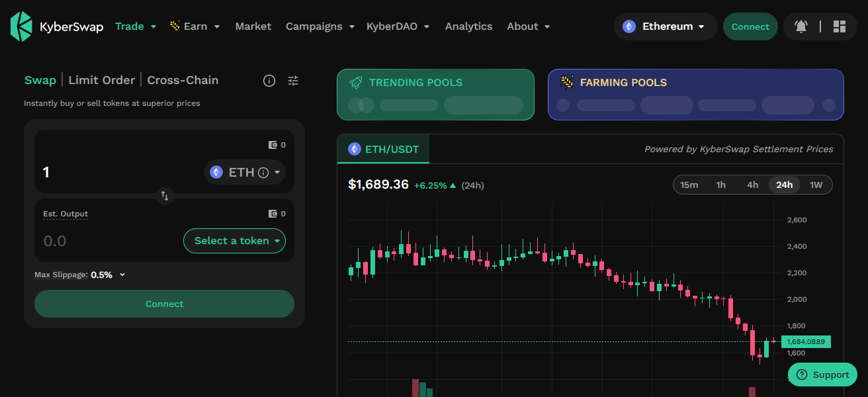Click the Support question mark icon
This screenshot has height=397, width=868.
[x=802, y=375]
